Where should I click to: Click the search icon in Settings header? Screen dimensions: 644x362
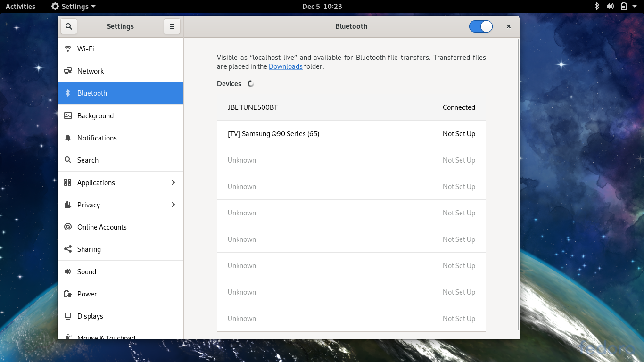[69, 26]
